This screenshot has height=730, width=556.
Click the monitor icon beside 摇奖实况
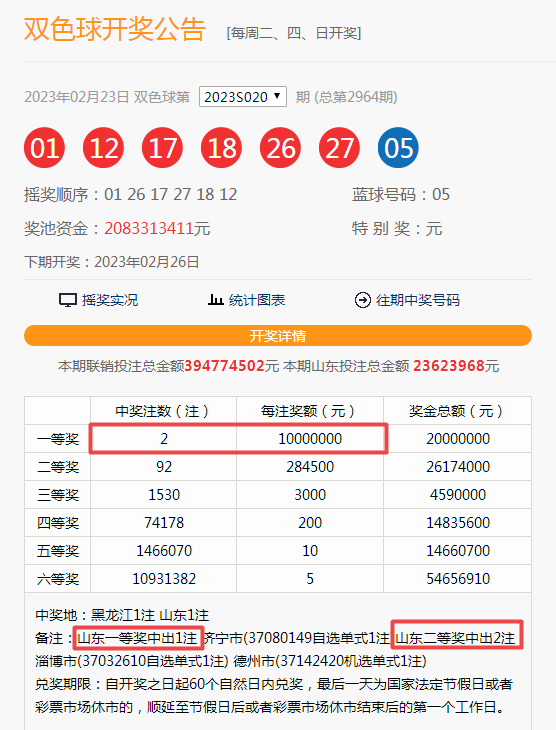(68, 300)
